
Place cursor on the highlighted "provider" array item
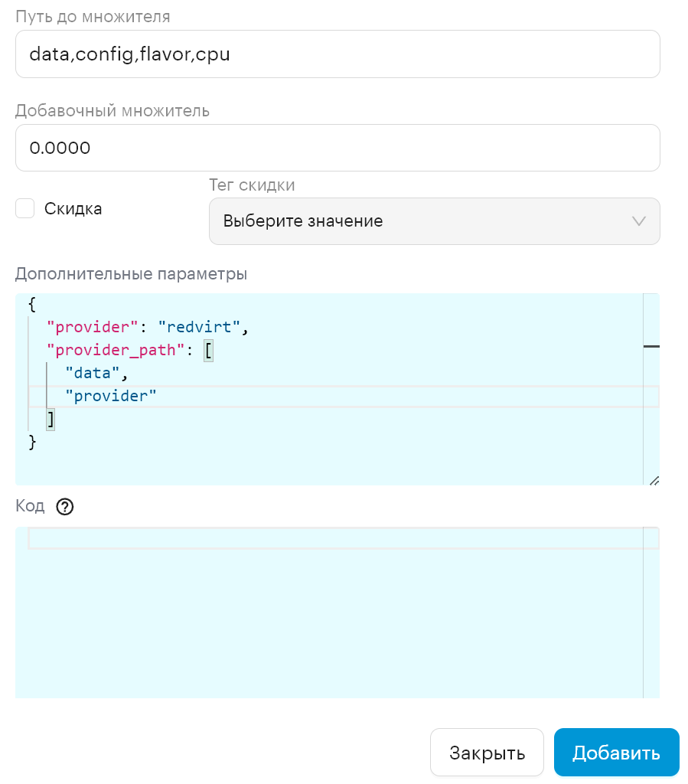click(x=111, y=396)
